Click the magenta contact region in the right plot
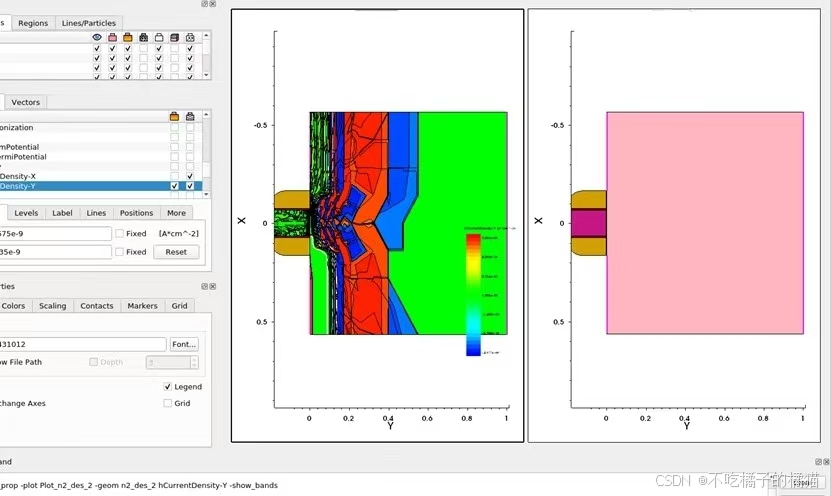Image resolution: width=831 pixels, height=496 pixels. [588, 223]
